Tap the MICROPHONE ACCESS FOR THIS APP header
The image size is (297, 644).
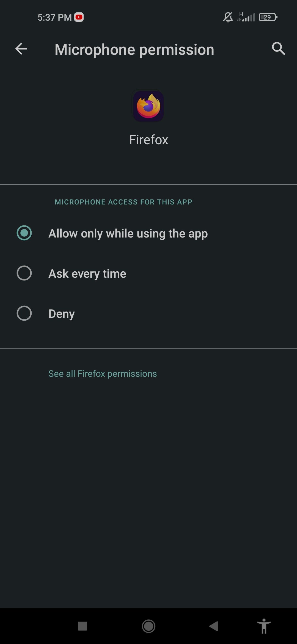[123, 202]
